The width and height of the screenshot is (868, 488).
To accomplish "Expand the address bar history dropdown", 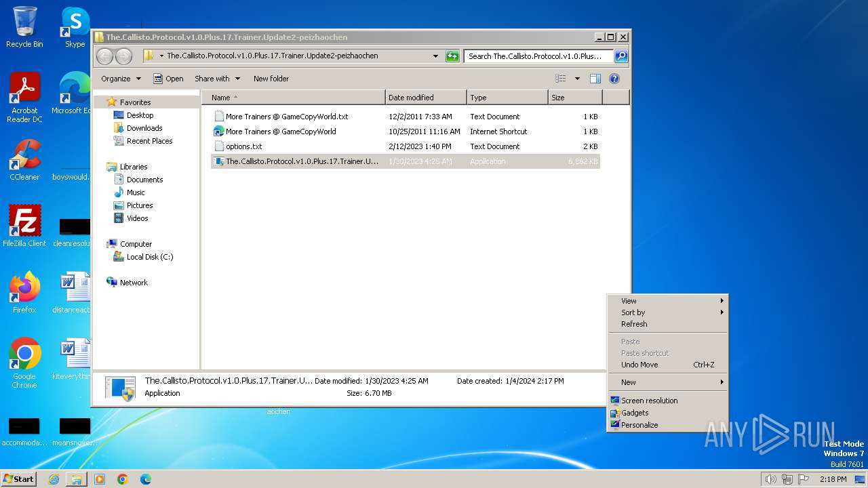I will [435, 56].
